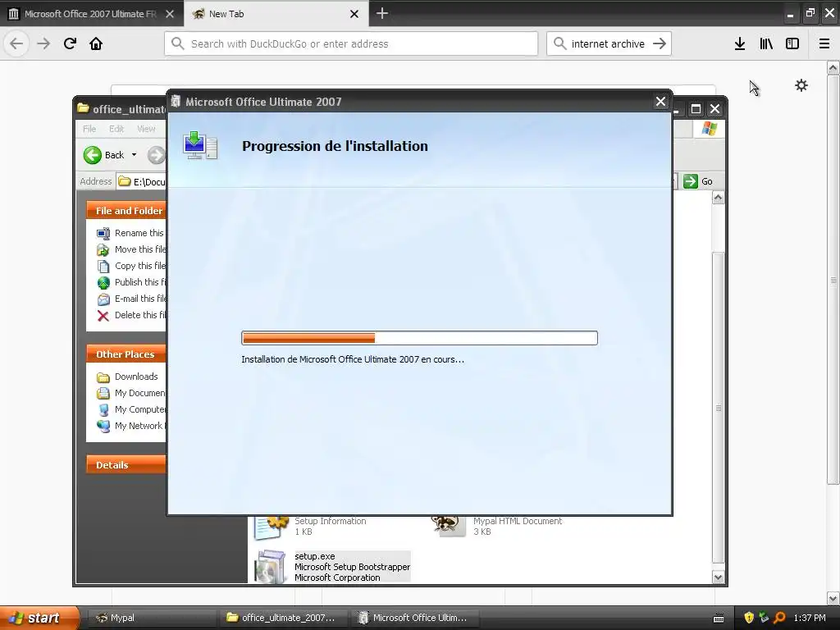
Task: Click the Explorer Forward button
Action: 156,155
